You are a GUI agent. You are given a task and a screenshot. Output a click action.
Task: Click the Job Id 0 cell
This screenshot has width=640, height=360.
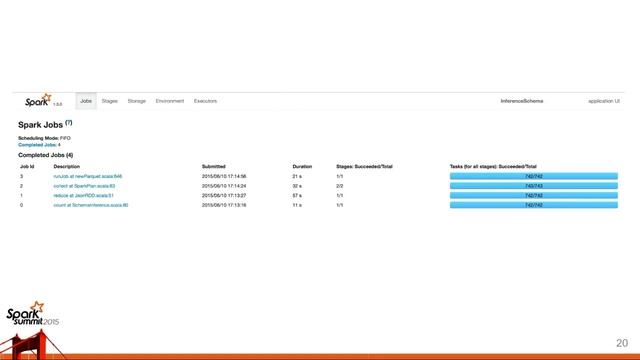coord(22,205)
